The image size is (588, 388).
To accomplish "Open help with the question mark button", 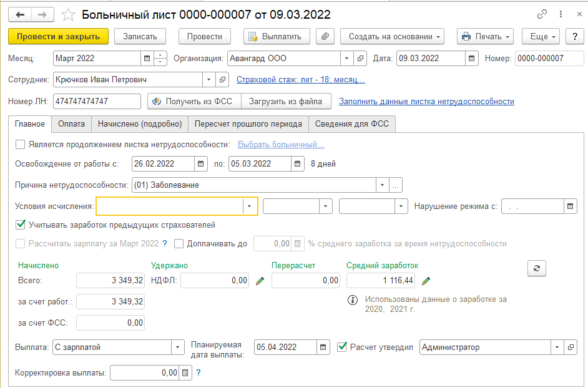I will coord(575,36).
